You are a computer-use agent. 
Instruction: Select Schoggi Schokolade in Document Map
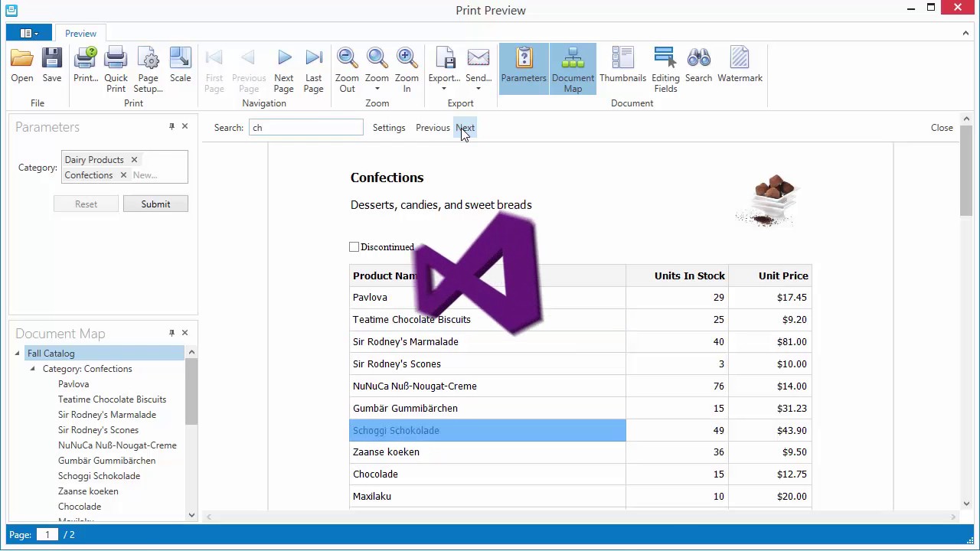click(x=99, y=476)
